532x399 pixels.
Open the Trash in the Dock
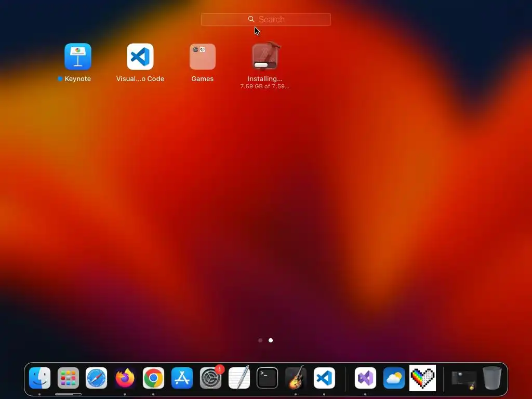pyautogui.click(x=492, y=378)
